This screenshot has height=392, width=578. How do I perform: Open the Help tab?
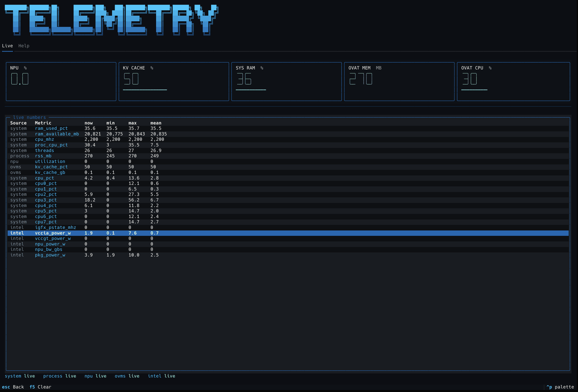pos(24,46)
